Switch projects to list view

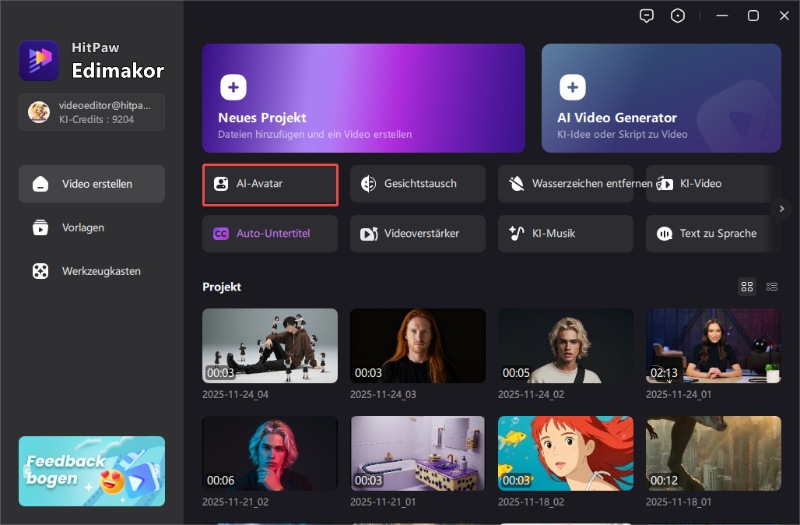772,287
